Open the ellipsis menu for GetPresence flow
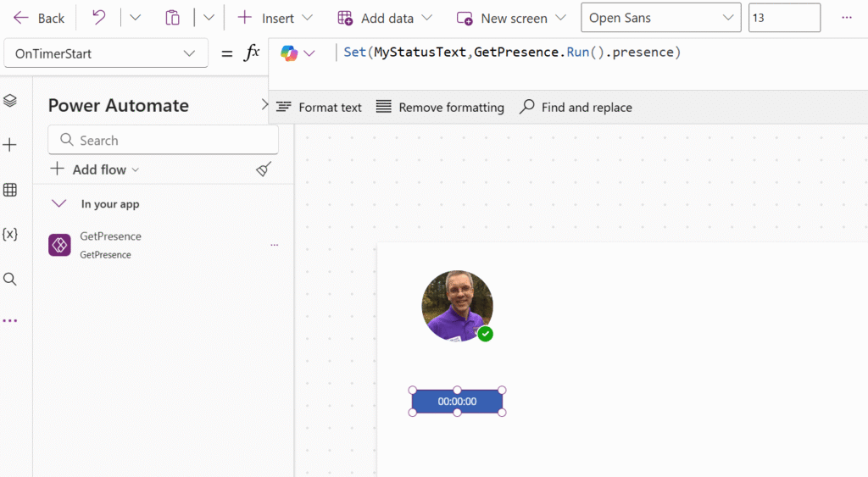This screenshot has width=868, height=477. pyautogui.click(x=274, y=245)
